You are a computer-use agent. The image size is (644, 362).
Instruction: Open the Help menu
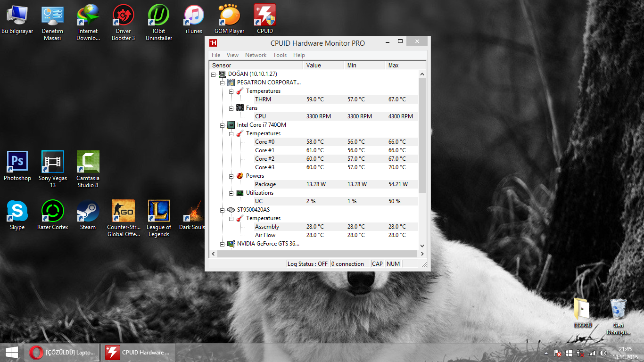point(299,55)
